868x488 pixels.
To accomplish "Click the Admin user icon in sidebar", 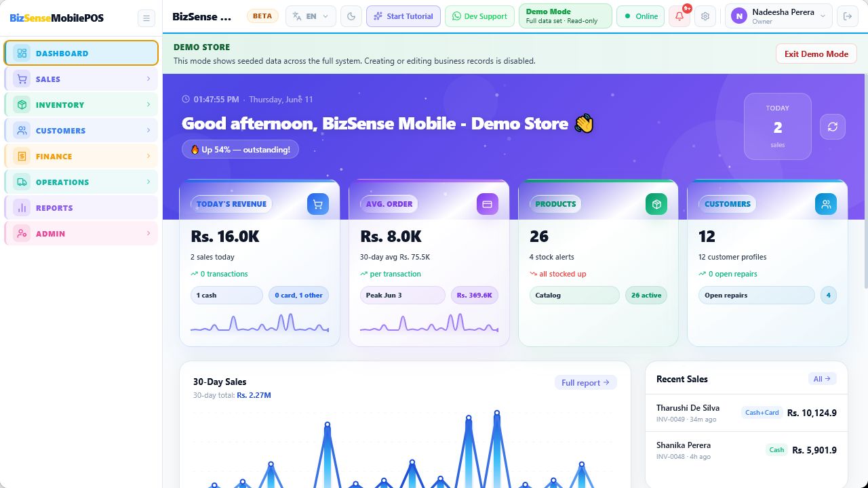I will tap(22, 234).
